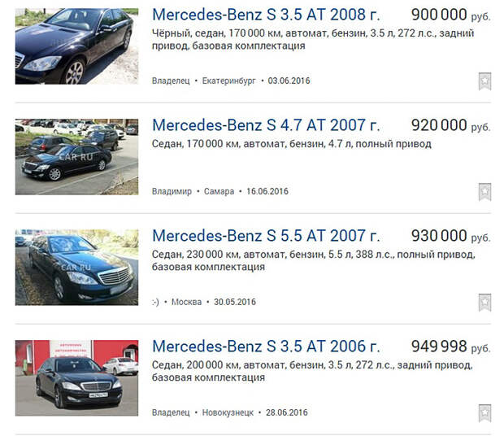Open Mercedes-Benz S 4.7 AT 2007 listing title
The width and height of the screenshot is (504, 436).
pos(266,125)
